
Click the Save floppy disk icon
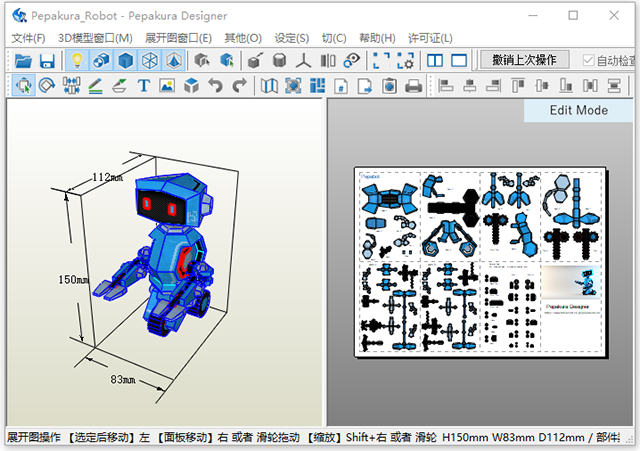point(47,61)
